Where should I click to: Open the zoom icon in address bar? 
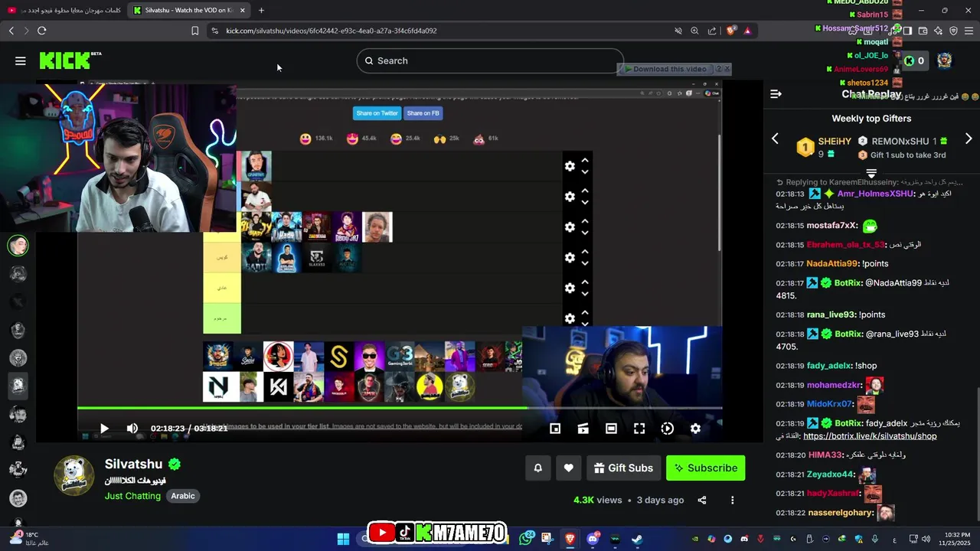click(694, 31)
